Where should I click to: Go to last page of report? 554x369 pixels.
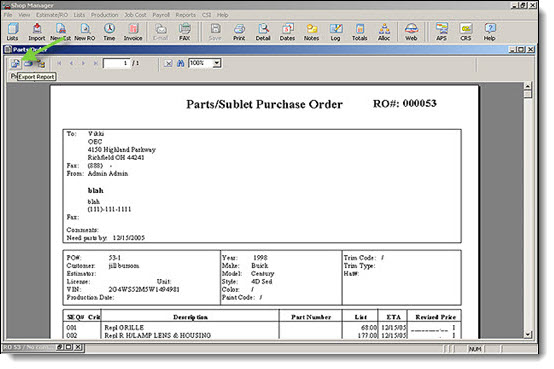tap(95, 63)
